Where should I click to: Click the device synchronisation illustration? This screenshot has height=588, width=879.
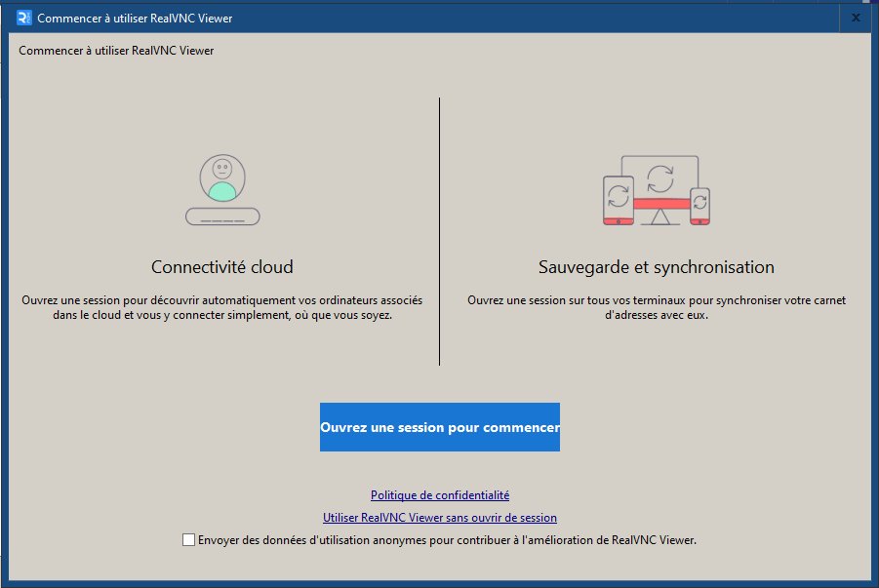(657, 190)
